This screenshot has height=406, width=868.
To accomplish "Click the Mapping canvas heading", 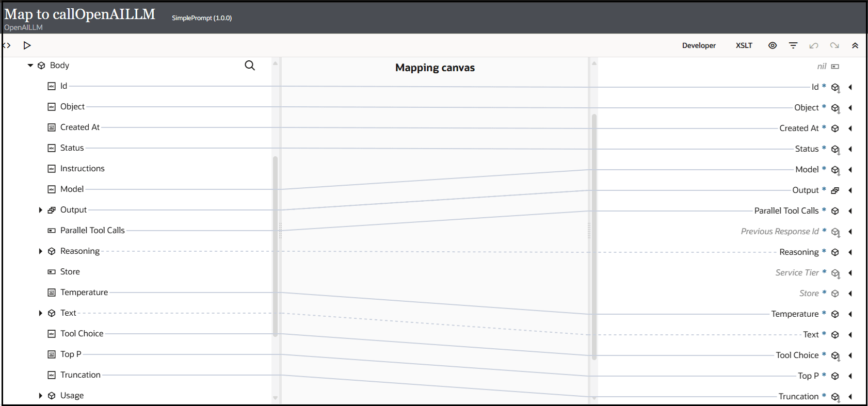I will coord(435,68).
